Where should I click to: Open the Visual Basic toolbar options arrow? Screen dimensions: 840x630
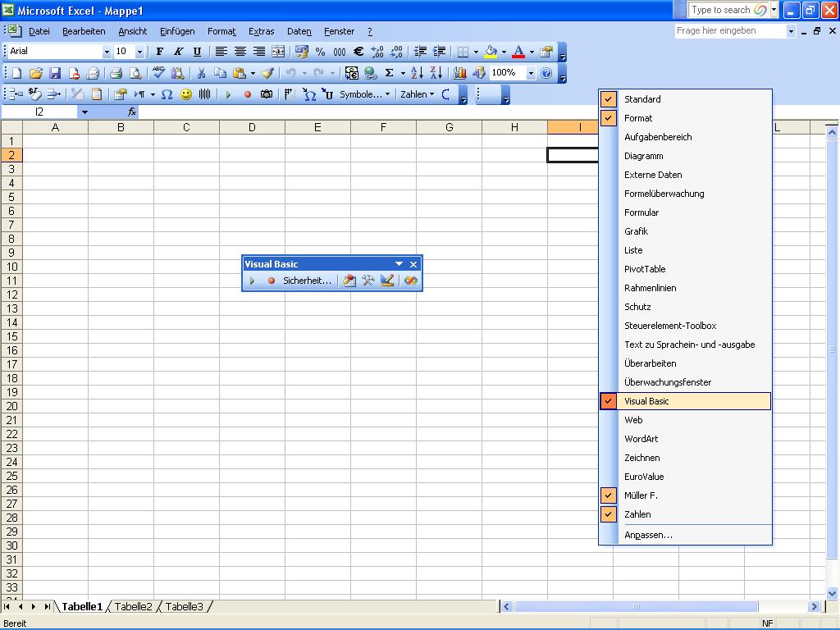399,264
